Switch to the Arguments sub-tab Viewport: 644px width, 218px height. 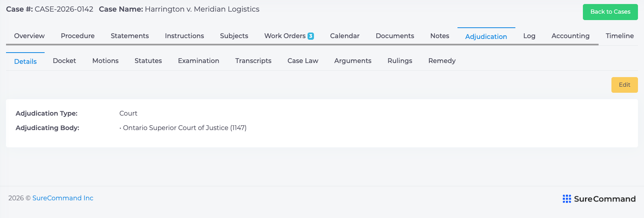pos(353,61)
